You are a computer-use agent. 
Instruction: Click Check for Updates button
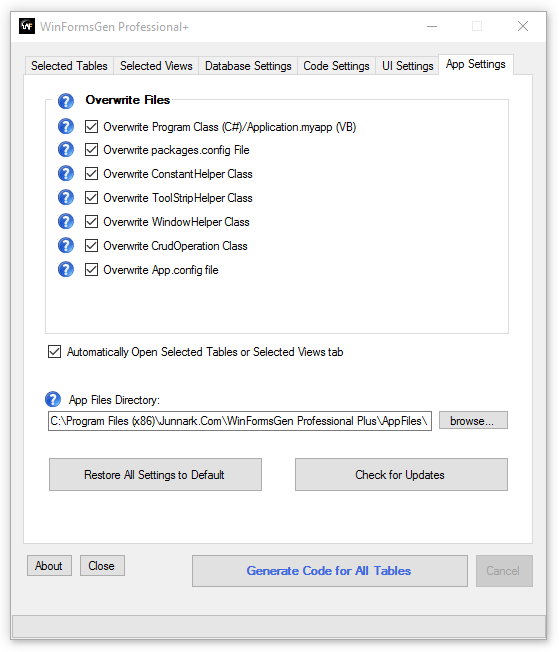(x=401, y=474)
